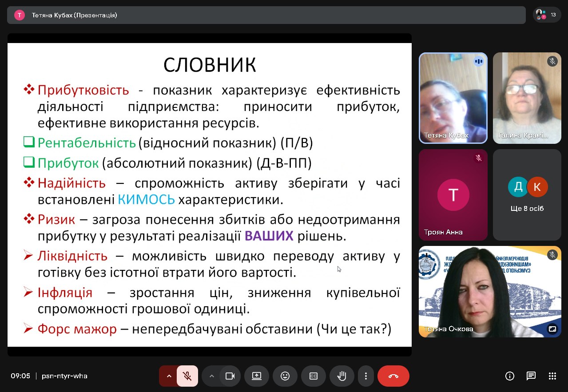Open the 'Ще 8 осіб' tile

coord(527,195)
